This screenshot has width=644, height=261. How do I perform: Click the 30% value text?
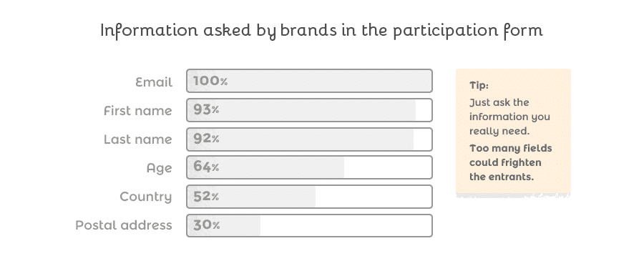[x=206, y=225]
